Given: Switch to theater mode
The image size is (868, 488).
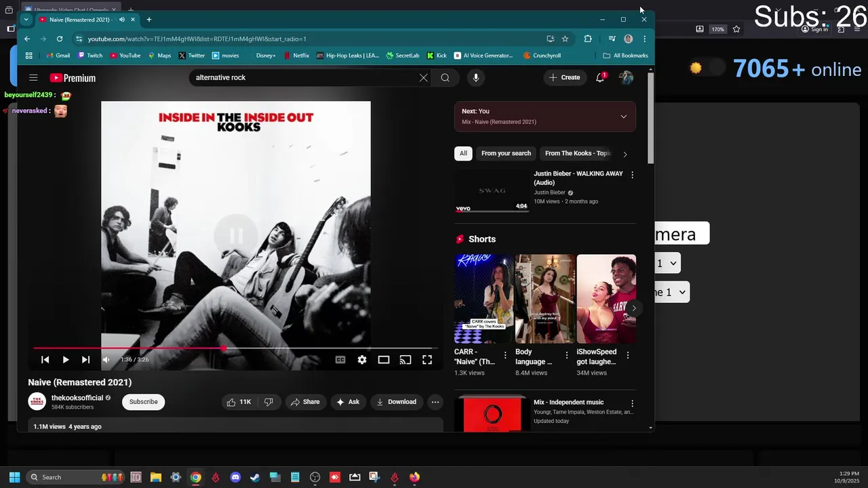Looking at the screenshot, I should 384,360.
